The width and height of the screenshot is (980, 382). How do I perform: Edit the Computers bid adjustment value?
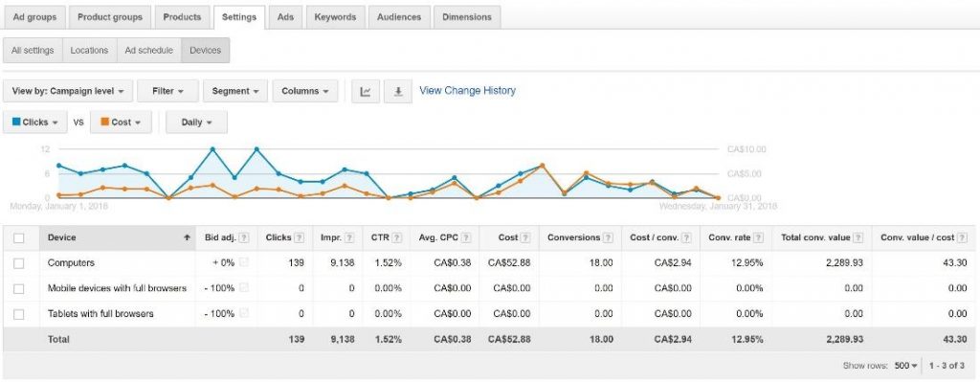point(223,263)
